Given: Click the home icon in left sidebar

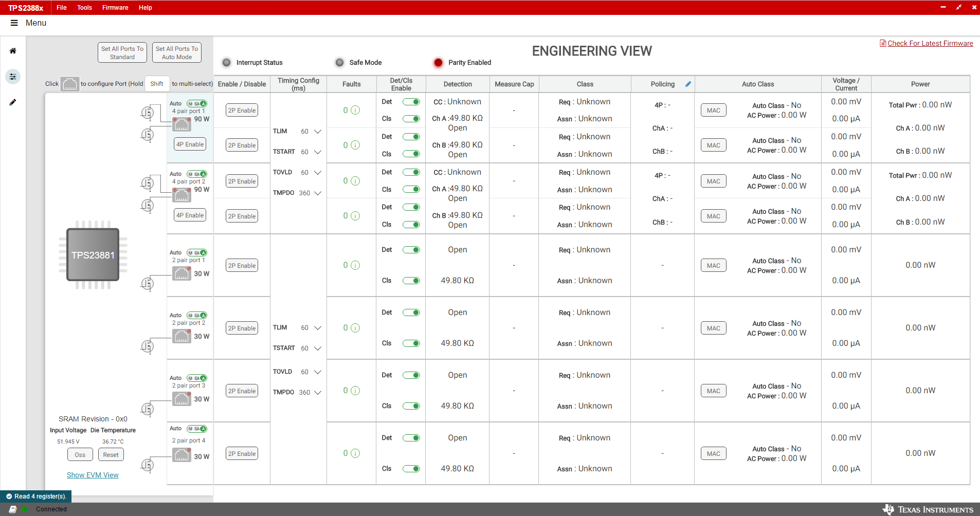Looking at the screenshot, I should click(x=13, y=51).
